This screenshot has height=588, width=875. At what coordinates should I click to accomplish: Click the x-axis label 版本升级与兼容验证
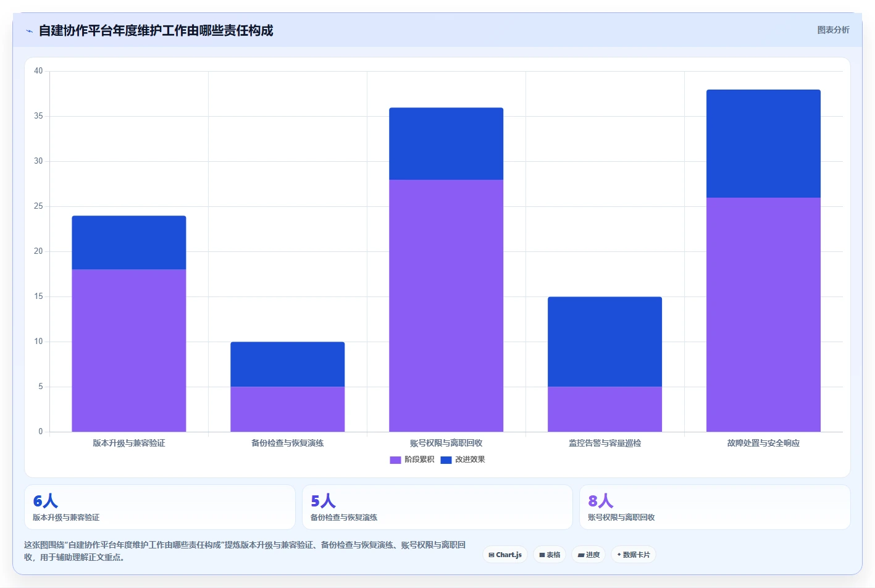(129, 443)
